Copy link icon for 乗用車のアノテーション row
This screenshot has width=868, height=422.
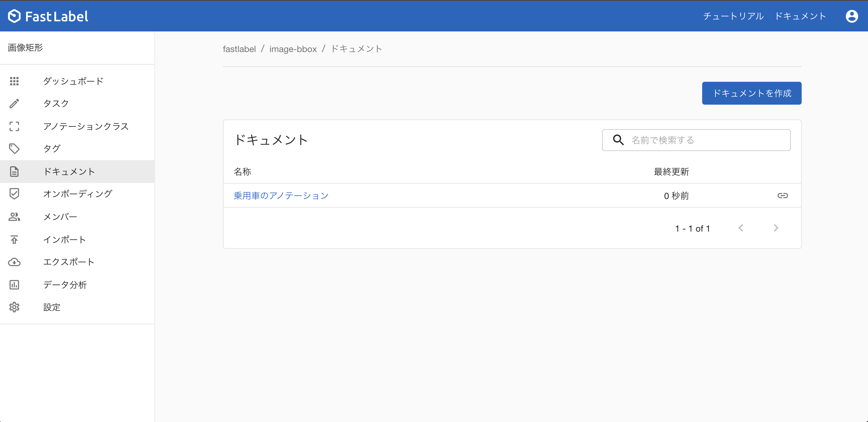coord(783,196)
